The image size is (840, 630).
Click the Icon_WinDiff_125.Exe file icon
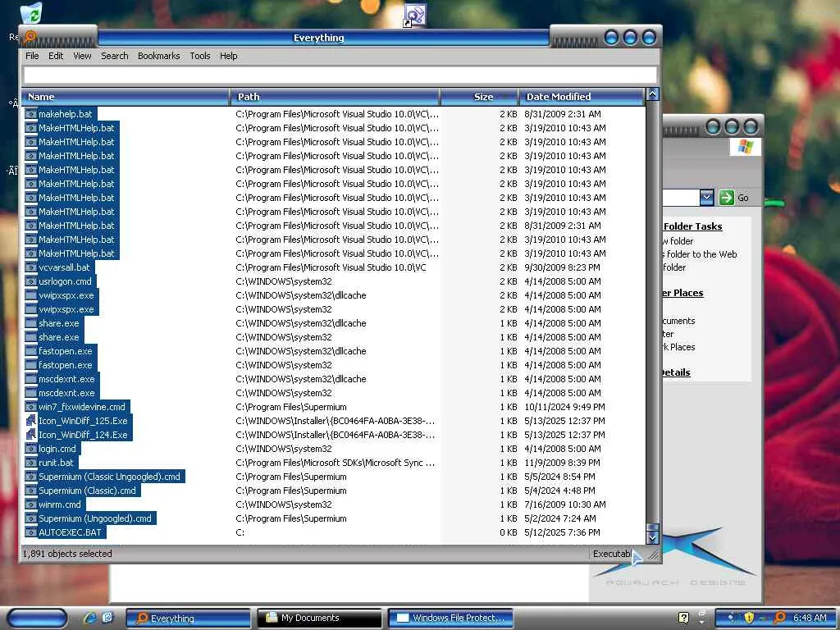(x=31, y=421)
